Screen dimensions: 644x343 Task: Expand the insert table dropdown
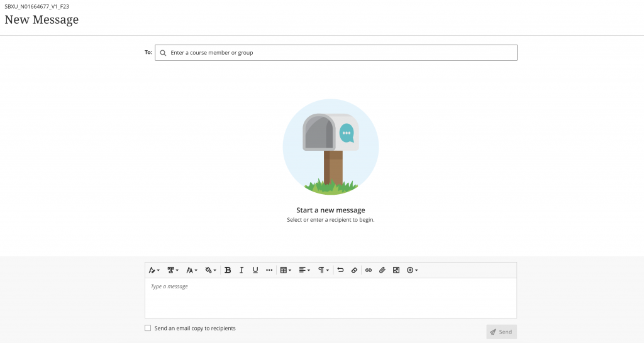[286, 270]
